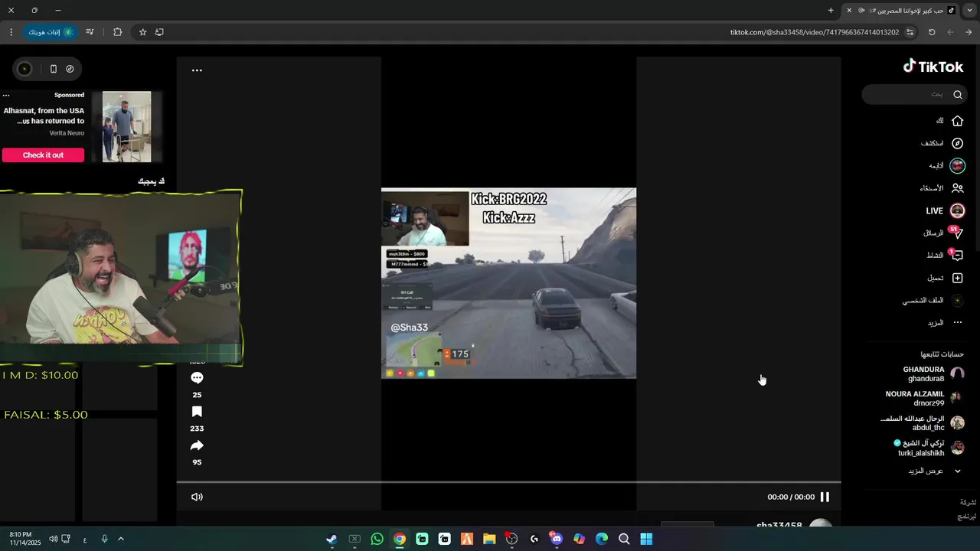Open Steam from the taskbar
980x551 pixels.
(332, 539)
